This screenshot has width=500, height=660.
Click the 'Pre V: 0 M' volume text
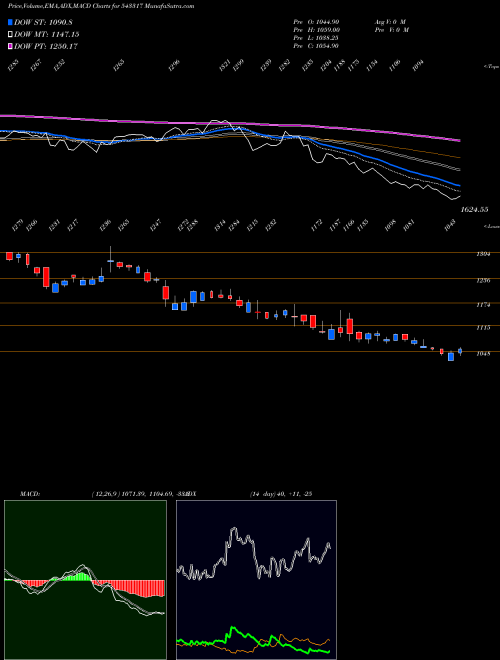click(x=391, y=29)
